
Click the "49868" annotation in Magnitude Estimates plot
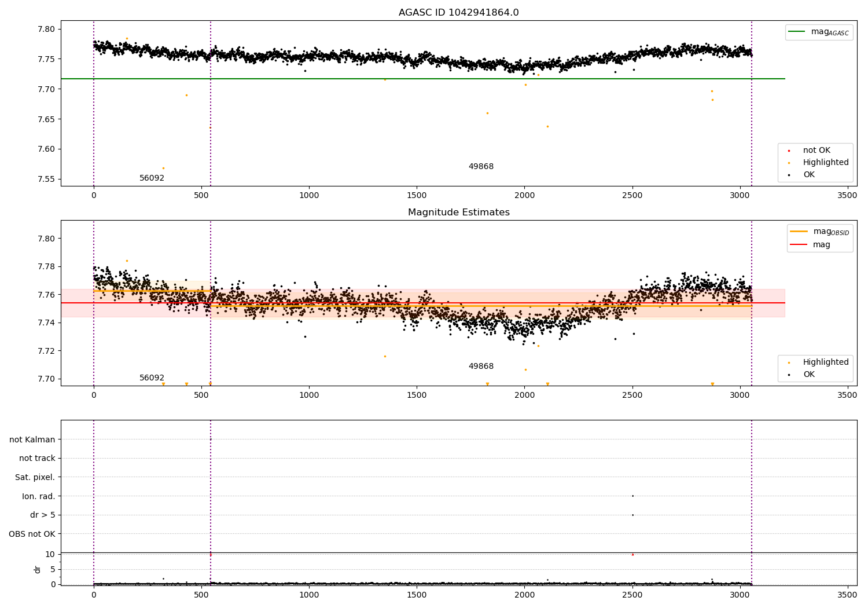[x=481, y=367]
